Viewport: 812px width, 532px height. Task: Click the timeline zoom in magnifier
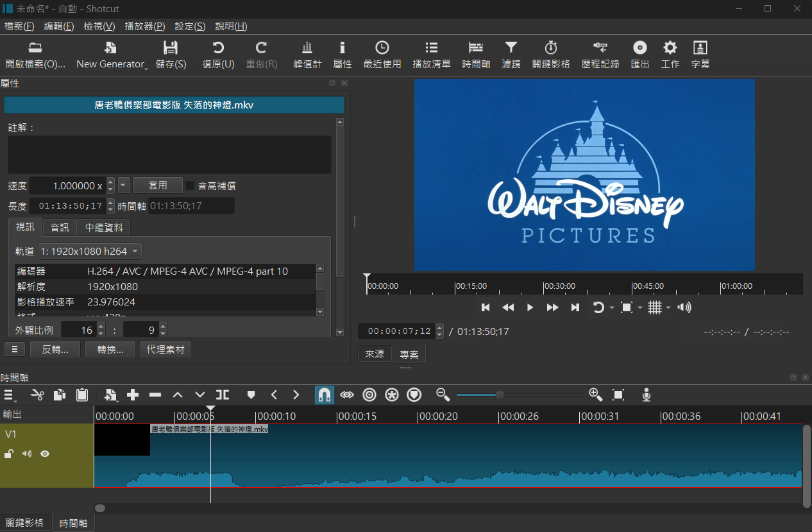[595, 395]
